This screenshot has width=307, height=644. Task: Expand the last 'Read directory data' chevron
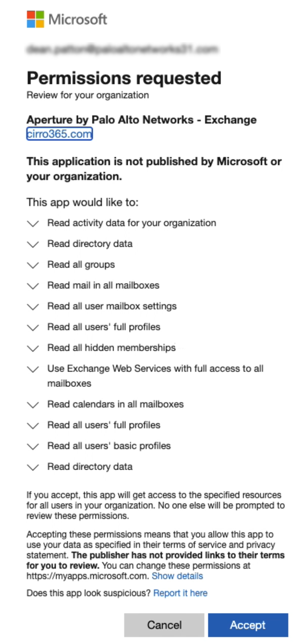[x=33, y=468]
